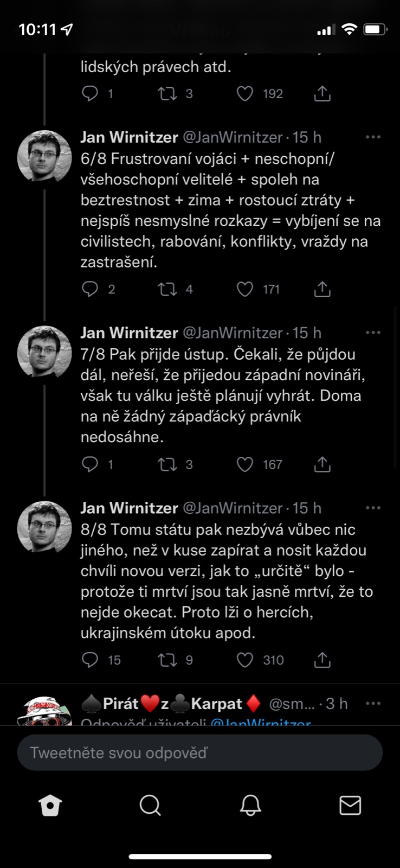
Task: Like the 6/8 tweet about frustrated soldiers
Action: click(x=245, y=289)
